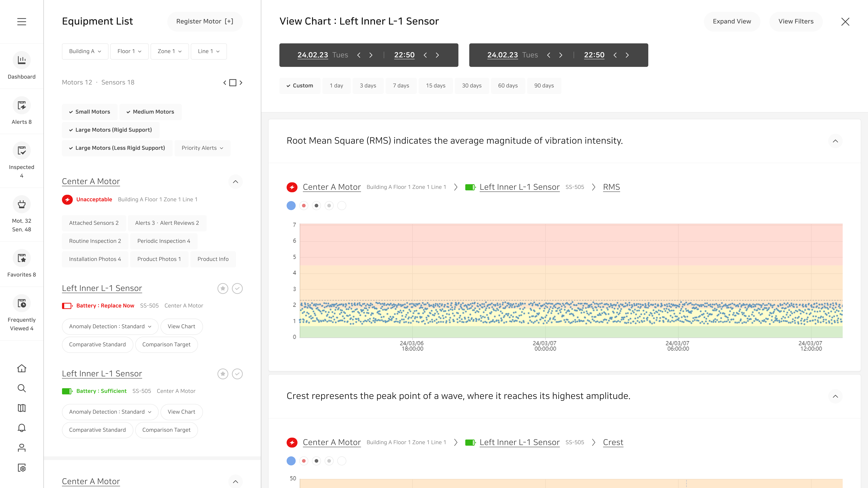Open the Building A dropdown

(85, 51)
